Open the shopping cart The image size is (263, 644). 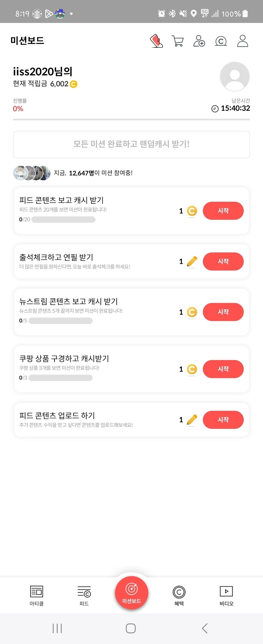177,41
